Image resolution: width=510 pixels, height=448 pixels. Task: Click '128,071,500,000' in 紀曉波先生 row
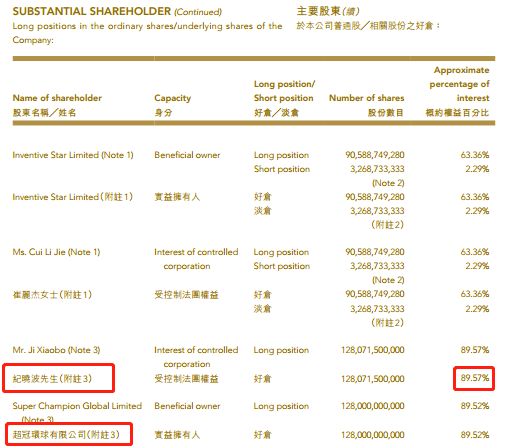click(x=372, y=379)
